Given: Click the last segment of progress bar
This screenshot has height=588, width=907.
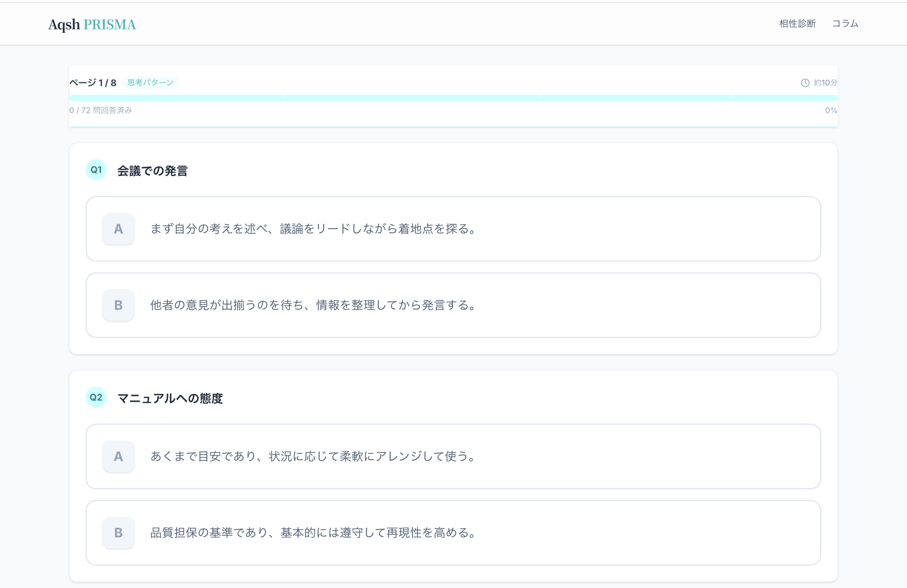Looking at the screenshot, I should [784, 98].
